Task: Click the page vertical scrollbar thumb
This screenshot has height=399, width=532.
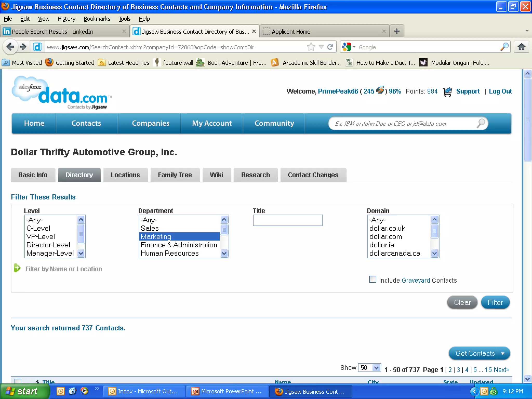Action: click(x=527, y=119)
